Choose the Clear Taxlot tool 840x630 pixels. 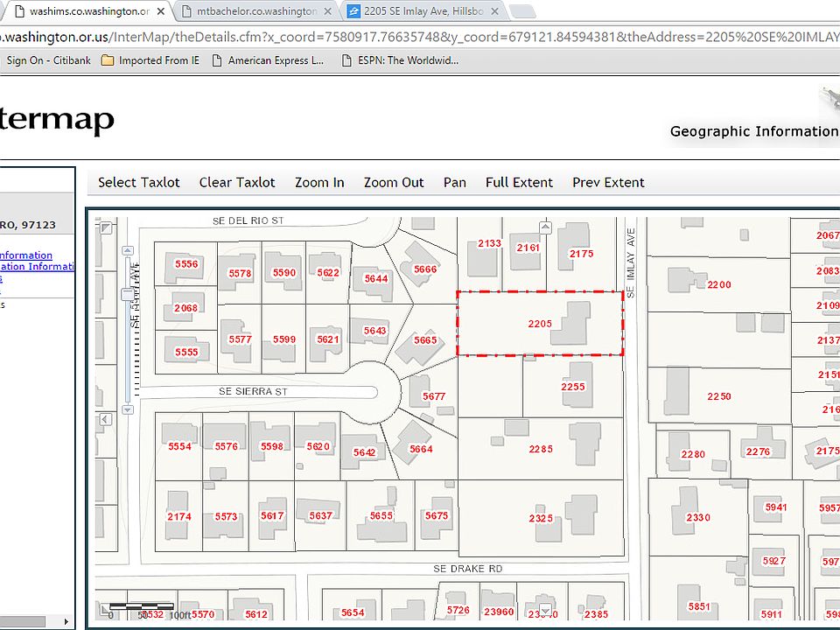[x=237, y=183]
